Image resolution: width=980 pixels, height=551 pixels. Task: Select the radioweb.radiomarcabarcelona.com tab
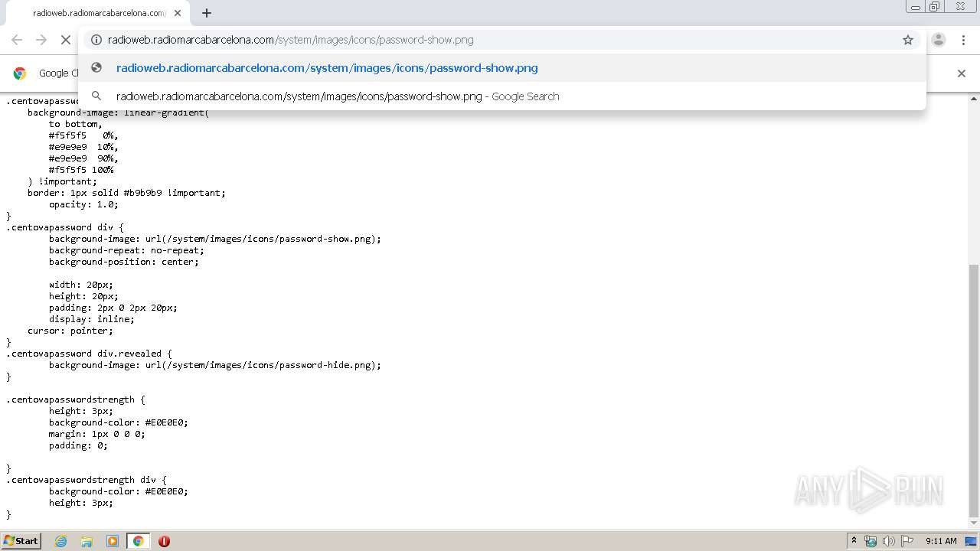click(98, 13)
